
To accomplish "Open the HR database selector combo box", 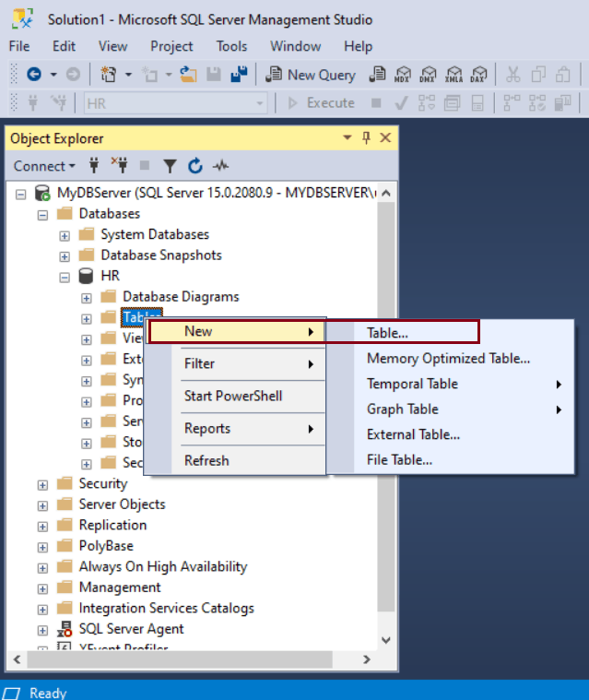I will 175,103.
